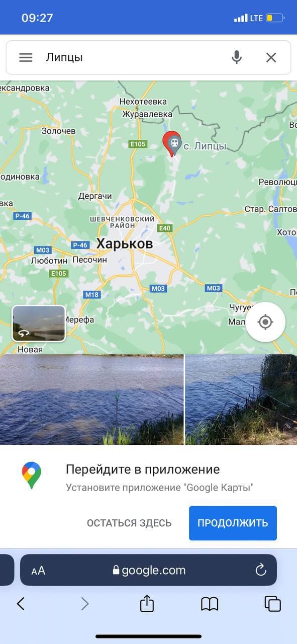Tap the Харьков city label on map
297x644 pixels.
pos(124,244)
